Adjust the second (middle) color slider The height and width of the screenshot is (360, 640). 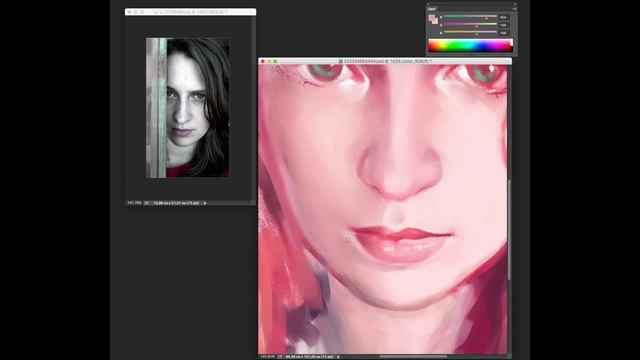coord(470,24)
